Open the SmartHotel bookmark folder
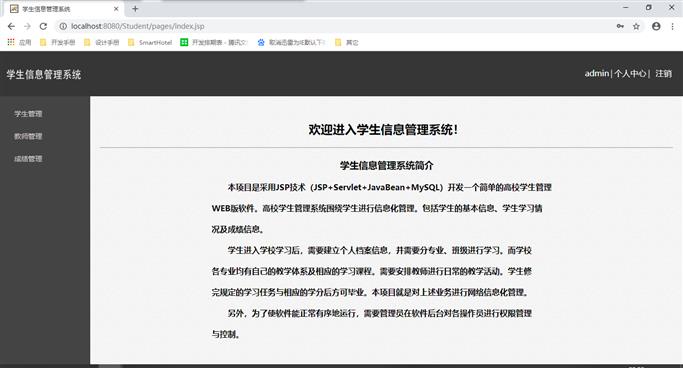The height and width of the screenshot is (368, 683). click(x=150, y=42)
